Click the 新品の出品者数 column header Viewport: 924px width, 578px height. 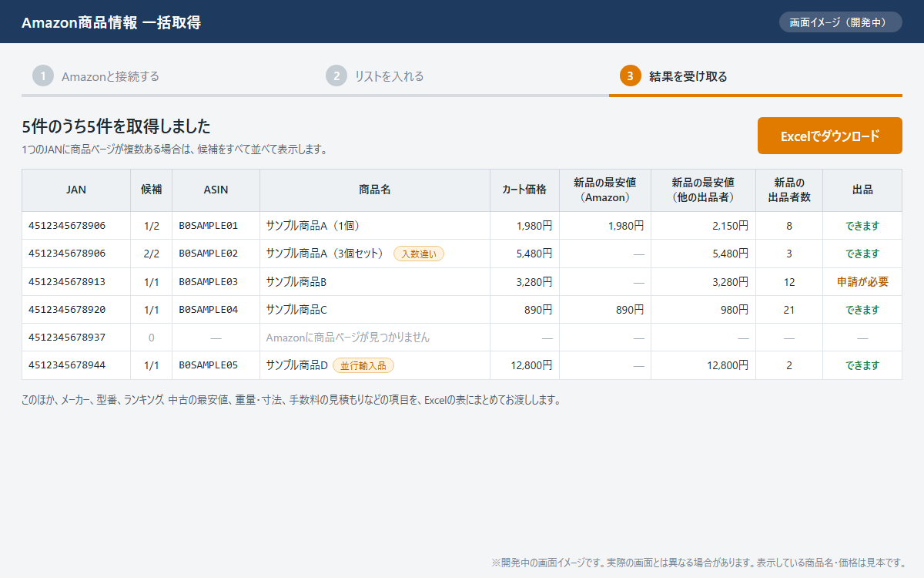(788, 190)
